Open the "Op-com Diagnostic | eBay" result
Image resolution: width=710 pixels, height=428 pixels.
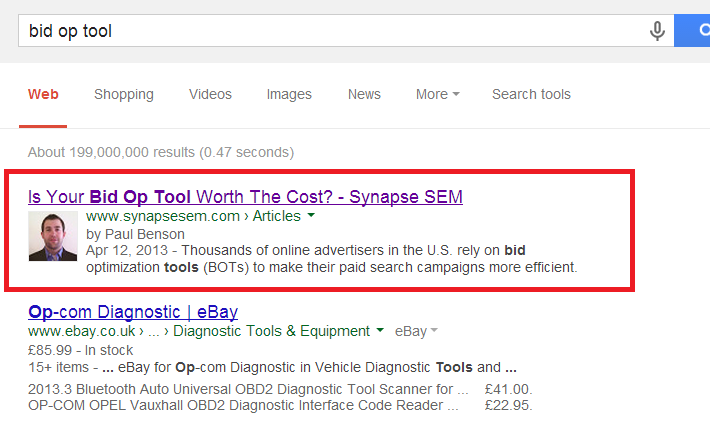point(133,312)
